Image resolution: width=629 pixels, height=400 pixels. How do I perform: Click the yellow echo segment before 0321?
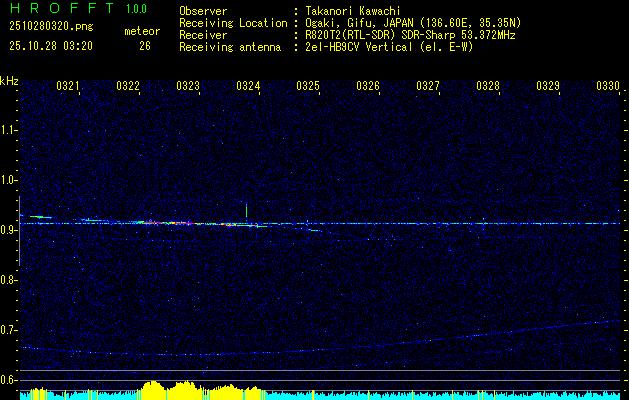(x=40, y=217)
